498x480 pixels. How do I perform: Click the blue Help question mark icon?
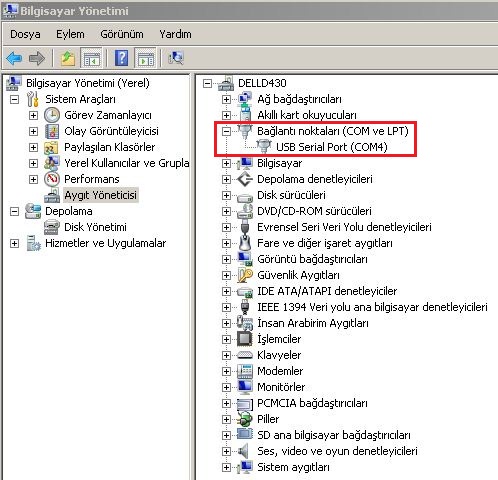point(122,58)
